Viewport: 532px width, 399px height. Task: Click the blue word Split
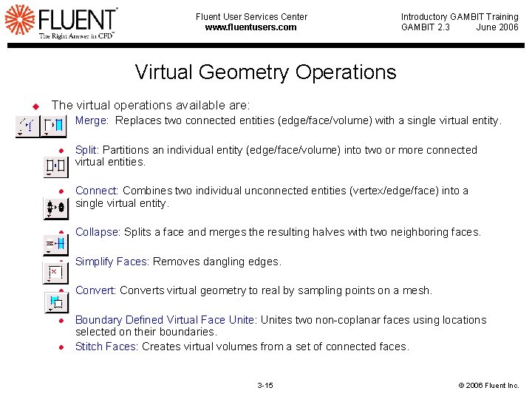click(86, 150)
